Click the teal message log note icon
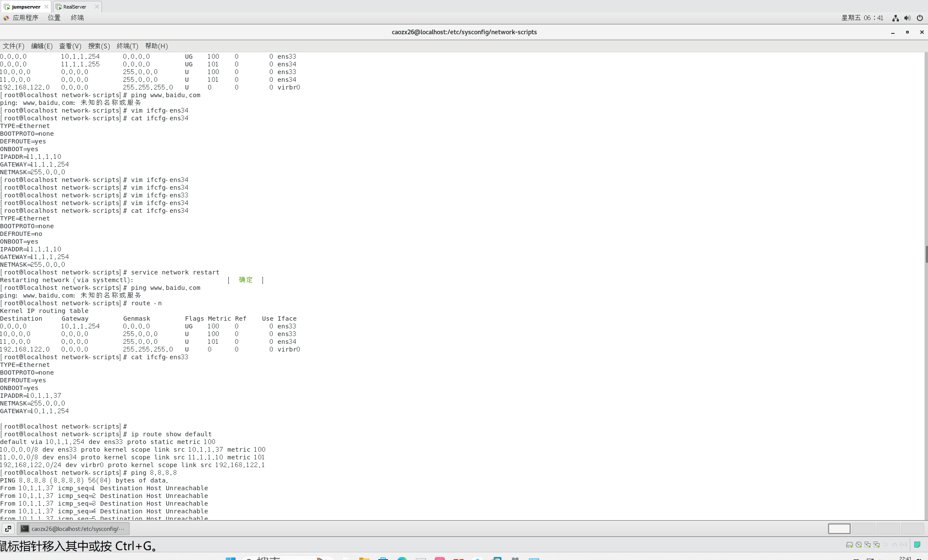Viewport: 928px width, 560px height. 917,545
